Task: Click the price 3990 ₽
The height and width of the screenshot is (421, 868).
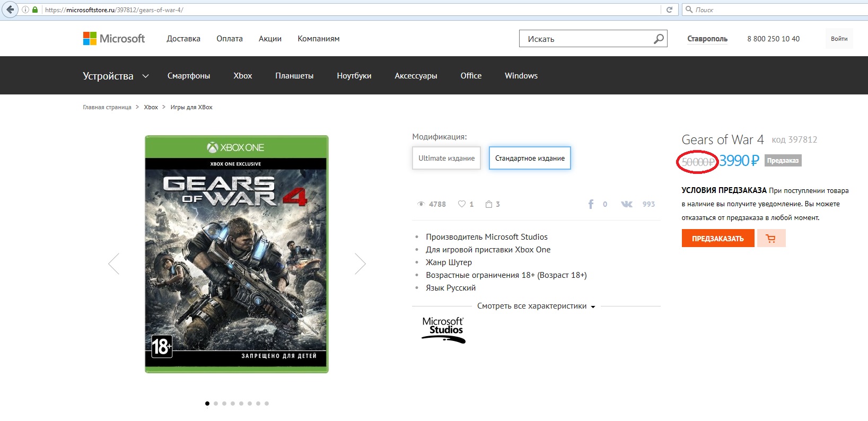Action: 739,161
